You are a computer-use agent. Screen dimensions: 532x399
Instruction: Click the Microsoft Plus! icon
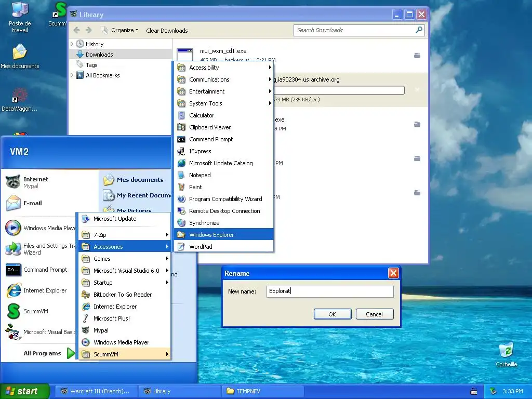coord(86,318)
